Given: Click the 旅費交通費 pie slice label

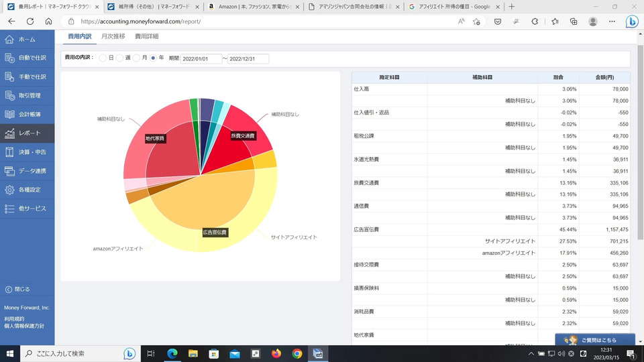Looking at the screenshot, I should pyautogui.click(x=243, y=135).
